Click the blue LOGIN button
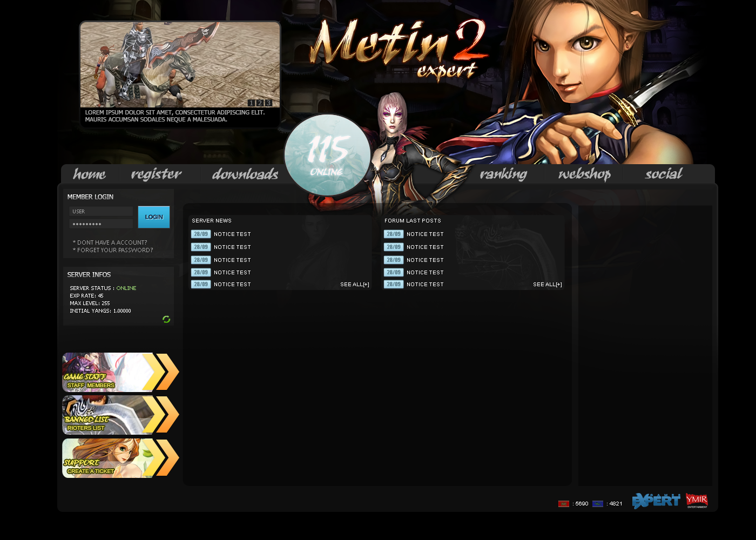756x540 pixels. click(154, 217)
